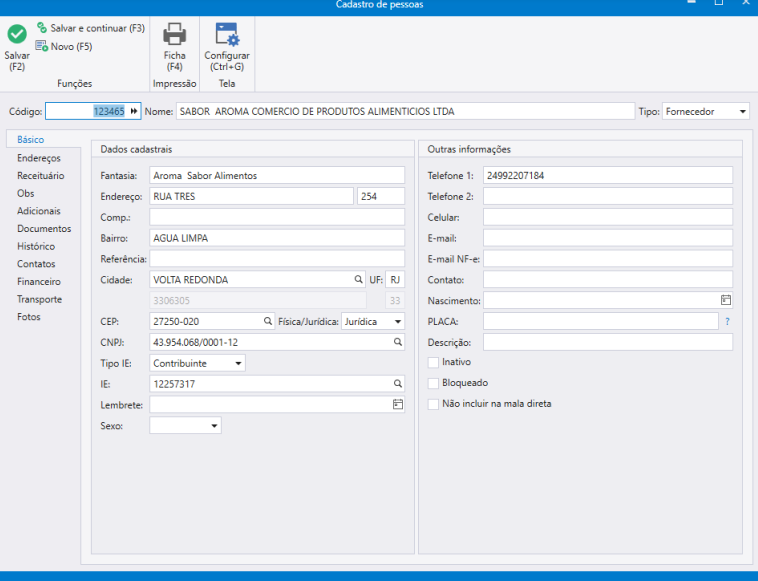View the Histórico tab
The width and height of the screenshot is (758, 581).
[36, 247]
